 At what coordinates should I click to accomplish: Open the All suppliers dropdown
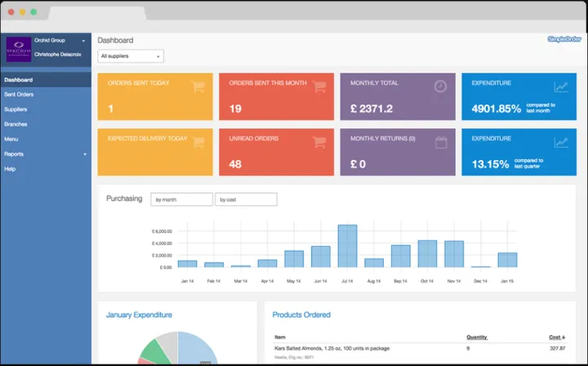pos(131,56)
